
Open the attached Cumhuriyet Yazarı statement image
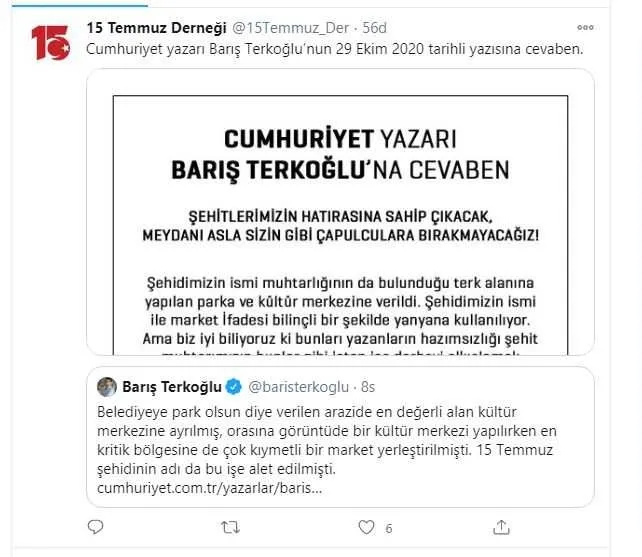[340, 212]
